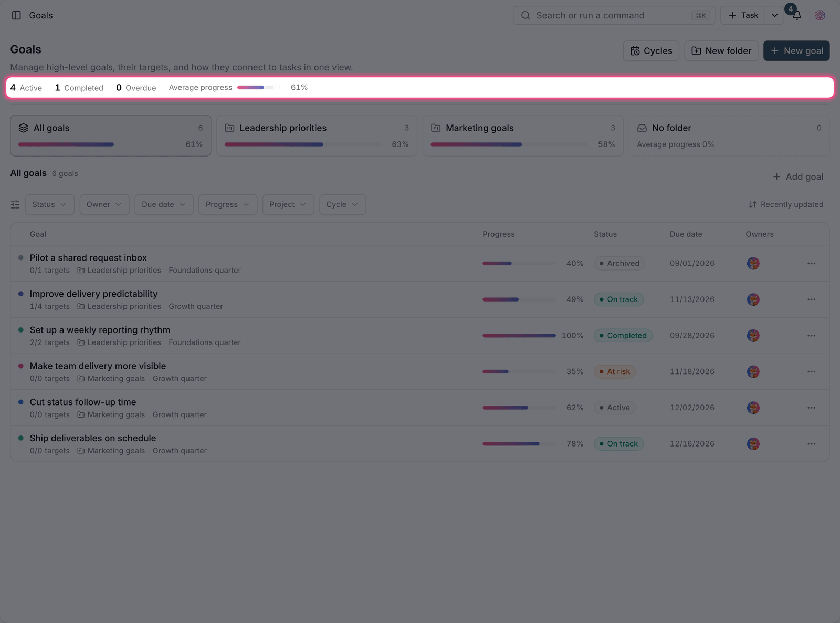The width and height of the screenshot is (840, 623).
Task: Open more options for Improve delivery predictability
Action: pos(811,299)
